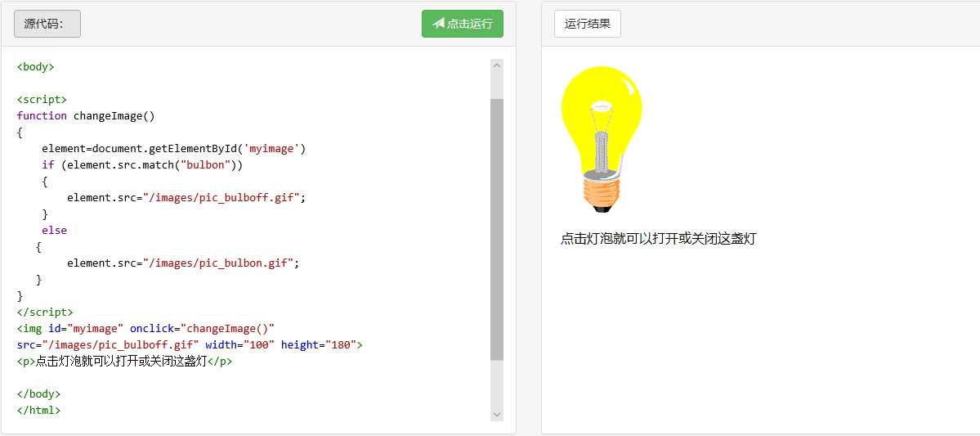Screen dimensions: 980x436
Task: Click the code editor scroll up arrow
Action: (x=498, y=65)
